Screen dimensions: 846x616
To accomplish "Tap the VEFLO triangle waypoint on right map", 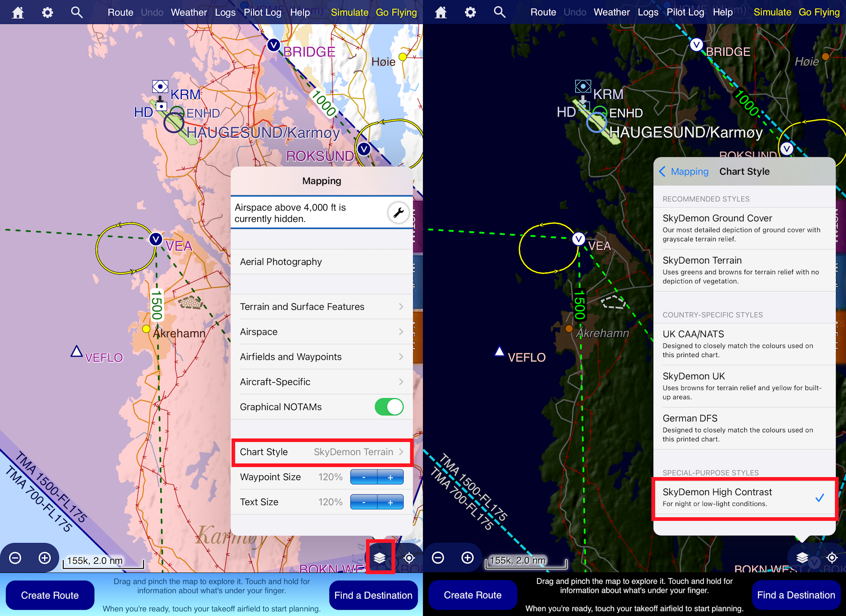I will (x=499, y=352).
